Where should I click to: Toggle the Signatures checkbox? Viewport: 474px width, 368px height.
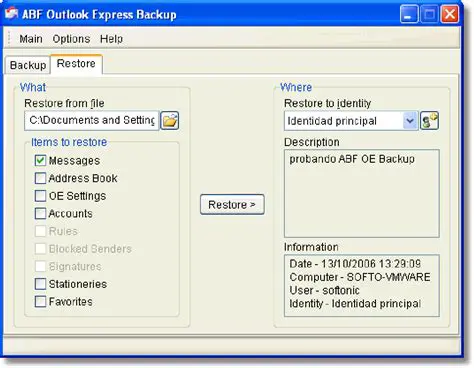click(40, 266)
